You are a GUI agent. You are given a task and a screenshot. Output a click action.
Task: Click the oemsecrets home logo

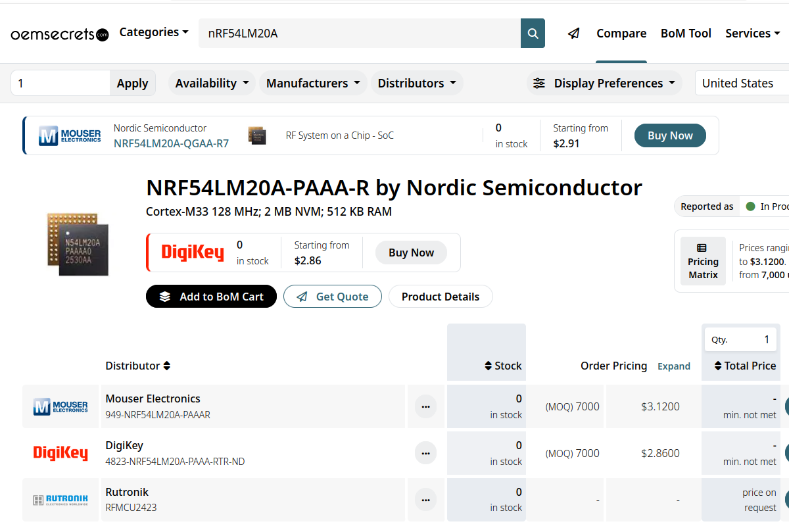coord(59,34)
